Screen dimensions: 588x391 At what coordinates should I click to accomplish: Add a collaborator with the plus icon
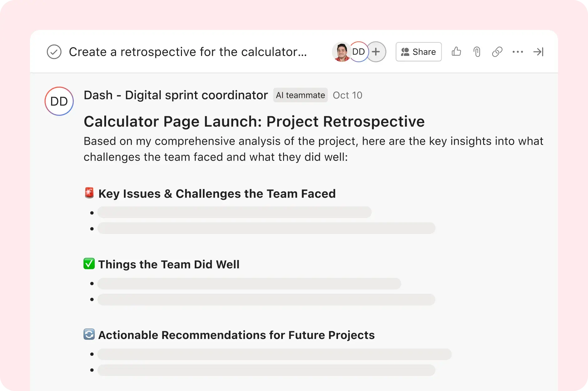[x=376, y=52]
